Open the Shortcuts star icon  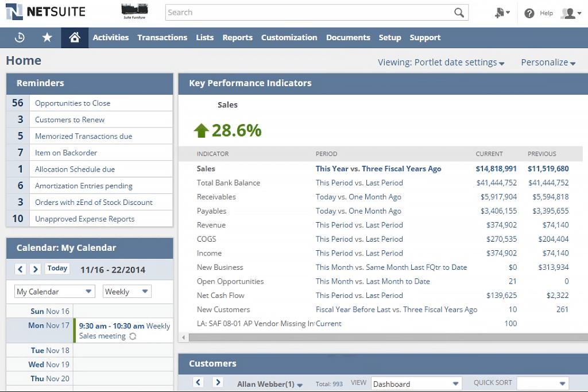47,37
